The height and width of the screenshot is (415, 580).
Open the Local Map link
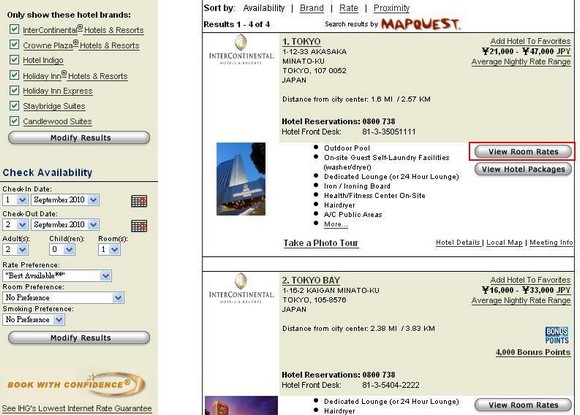click(504, 242)
